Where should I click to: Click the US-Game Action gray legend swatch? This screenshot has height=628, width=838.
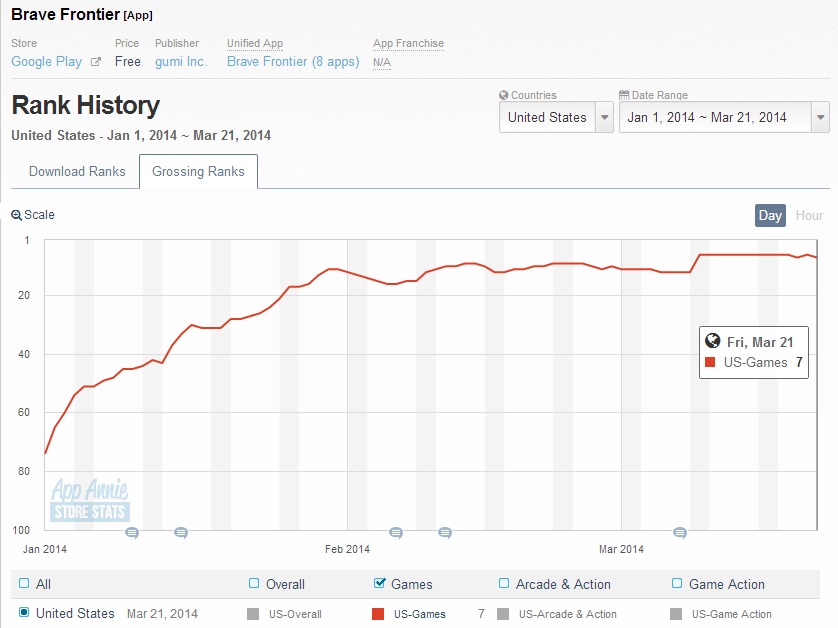click(x=676, y=614)
